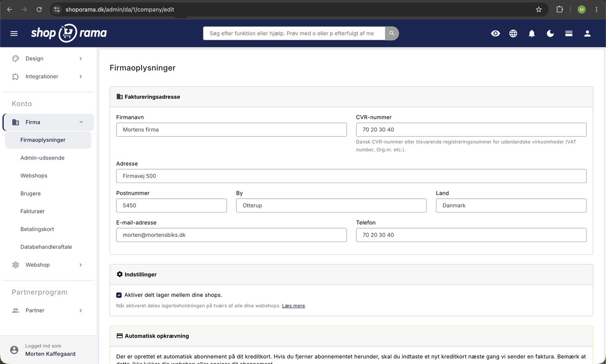
Task: Reload the page in browser
Action: coord(39,9)
